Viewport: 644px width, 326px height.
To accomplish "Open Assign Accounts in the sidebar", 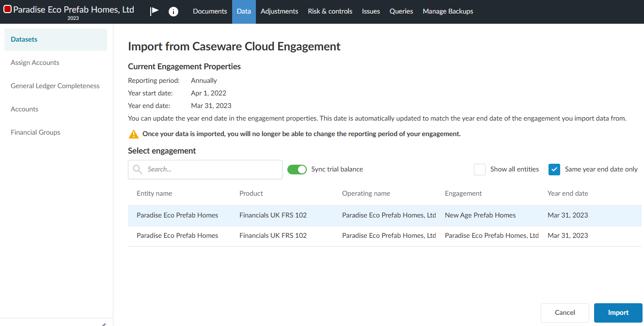I will coord(56,62).
